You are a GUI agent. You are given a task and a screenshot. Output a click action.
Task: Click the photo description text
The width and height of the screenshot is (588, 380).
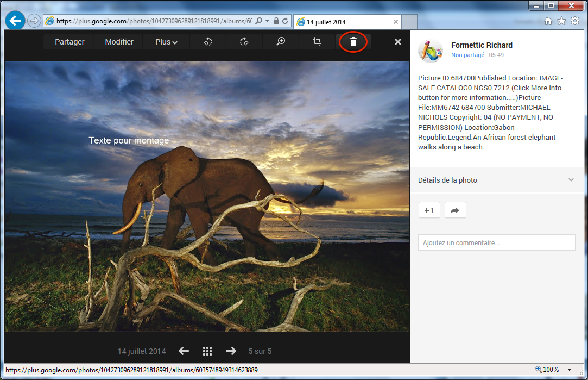(491, 113)
